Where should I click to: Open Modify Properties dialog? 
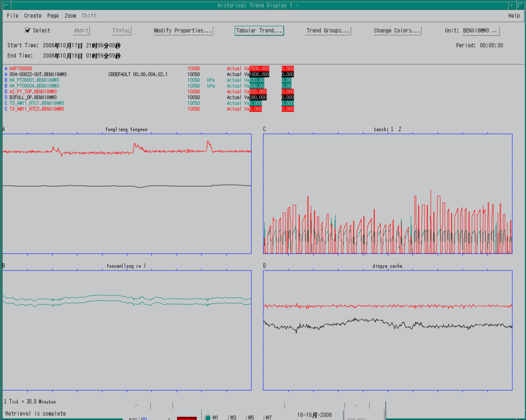(183, 30)
